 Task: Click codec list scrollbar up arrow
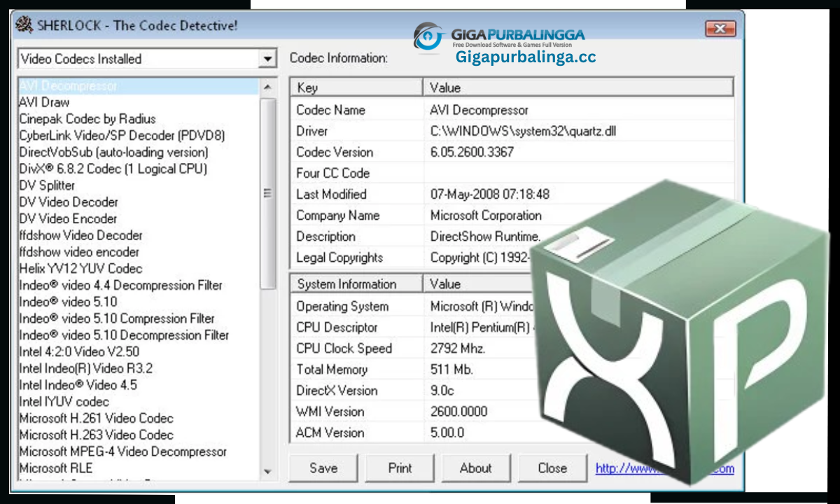click(267, 87)
